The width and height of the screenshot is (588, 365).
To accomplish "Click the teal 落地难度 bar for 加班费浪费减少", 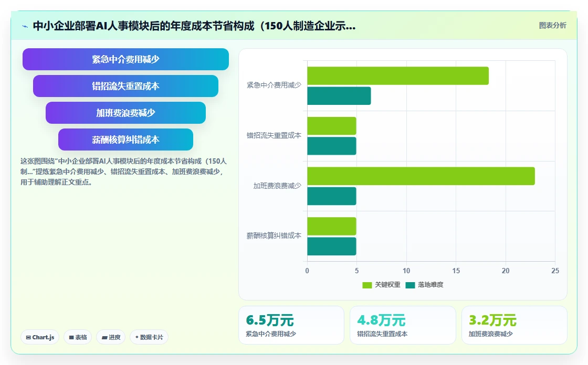I will click(331, 196).
